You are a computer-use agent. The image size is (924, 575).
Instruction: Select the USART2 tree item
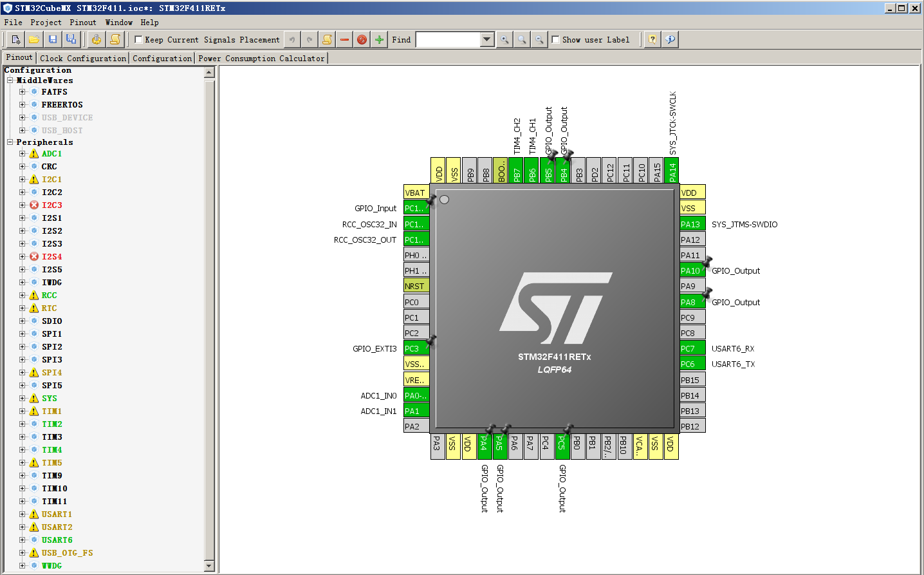[x=57, y=527]
